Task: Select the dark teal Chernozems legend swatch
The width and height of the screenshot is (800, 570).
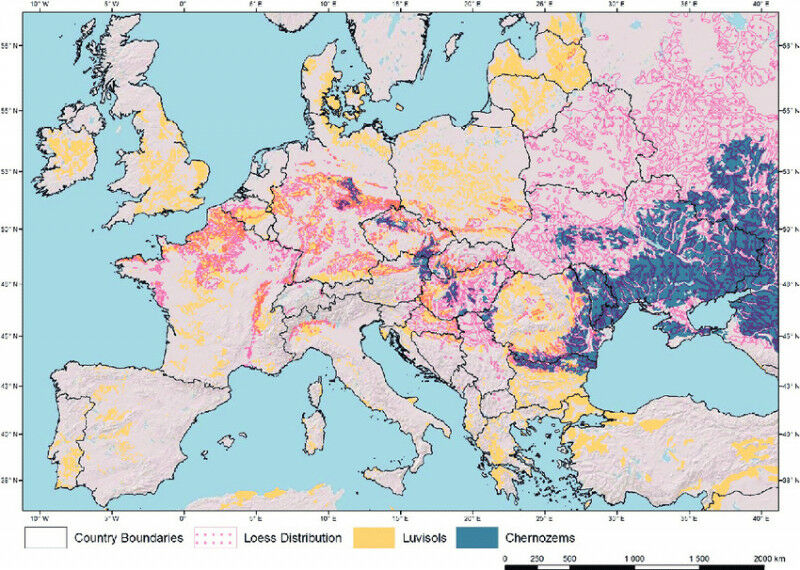Action: (487, 538)
